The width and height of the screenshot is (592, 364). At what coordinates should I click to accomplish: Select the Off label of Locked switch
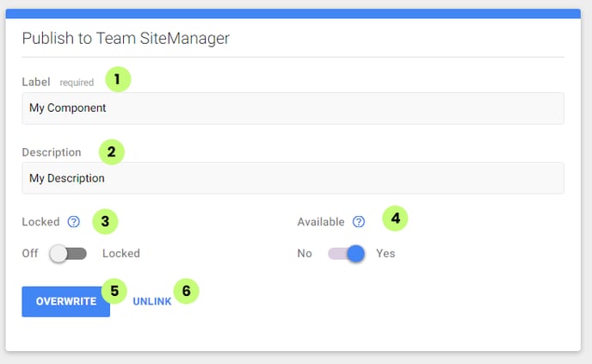[x=30, y=253]
